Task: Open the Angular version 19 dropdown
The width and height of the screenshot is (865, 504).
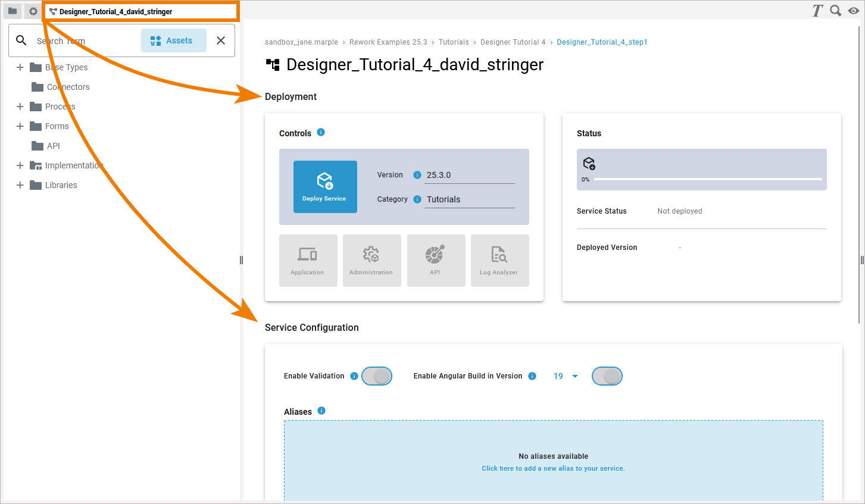Action: [566, 376]
